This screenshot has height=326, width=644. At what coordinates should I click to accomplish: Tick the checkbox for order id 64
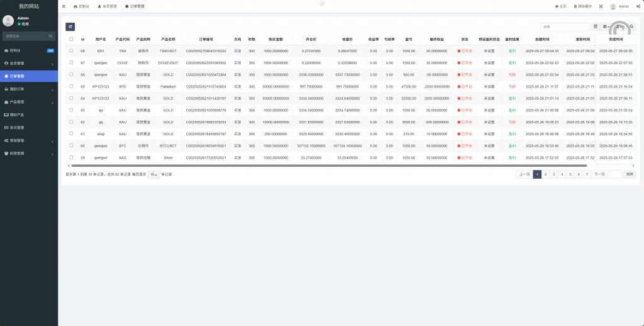click(71, 98)
